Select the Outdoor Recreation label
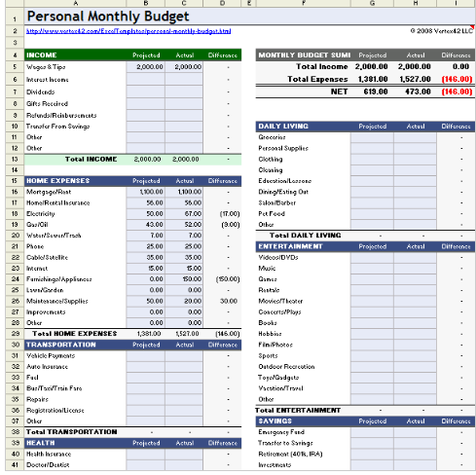The height and width of the screenshot is (475, 476). pos(286,367)
